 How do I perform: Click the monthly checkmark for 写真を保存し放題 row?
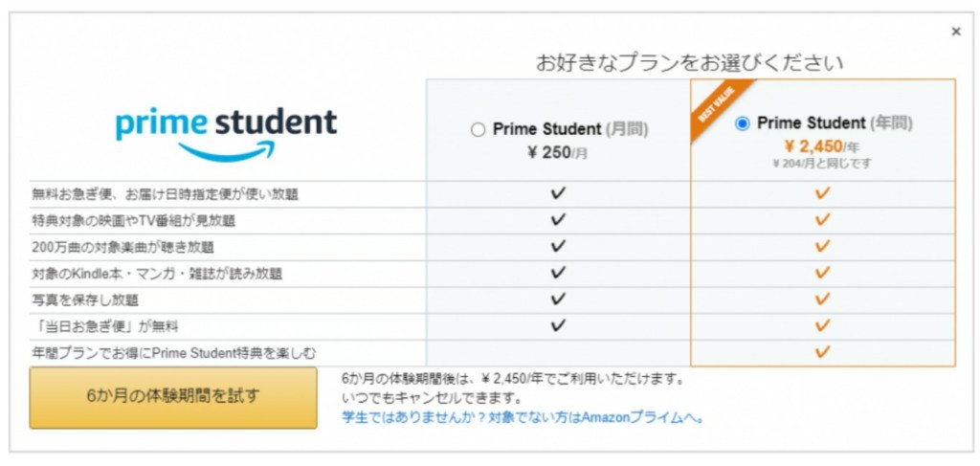558,300
